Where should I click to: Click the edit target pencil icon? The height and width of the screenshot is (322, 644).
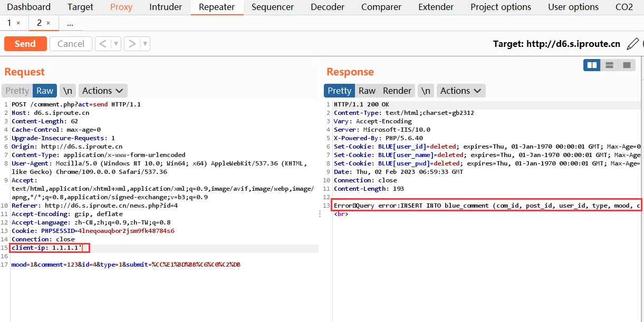tap(632, 44)
